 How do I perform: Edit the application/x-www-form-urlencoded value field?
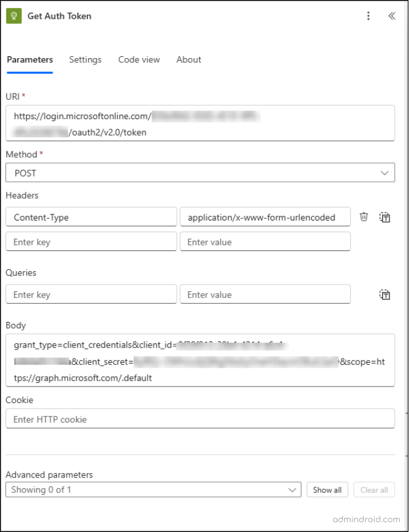[265, 217]
